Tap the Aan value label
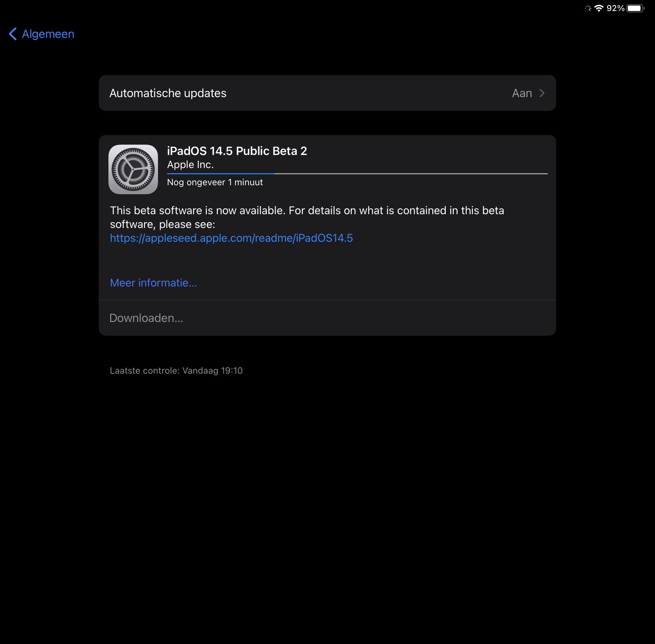This screenshot has width=655, height=644. point(522,93)
